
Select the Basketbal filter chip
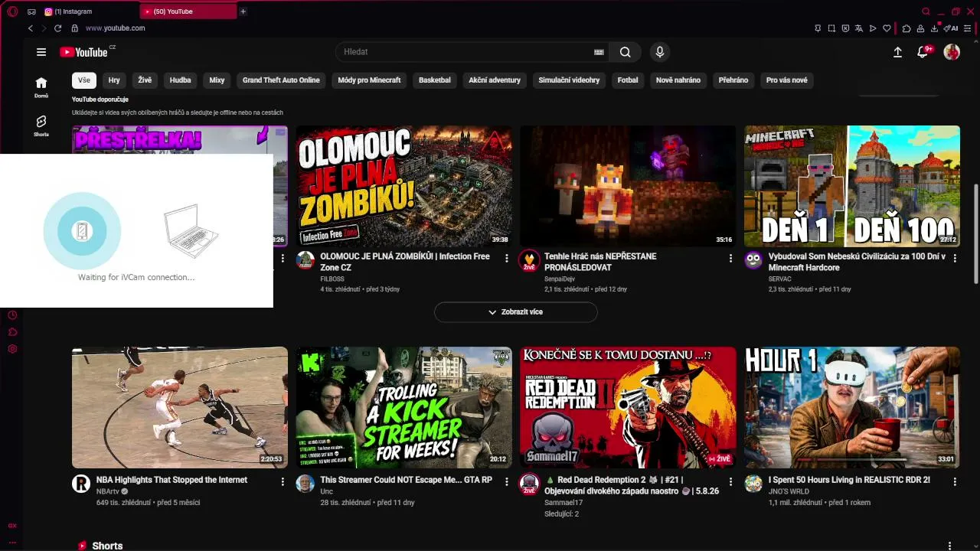click(435, 80)
